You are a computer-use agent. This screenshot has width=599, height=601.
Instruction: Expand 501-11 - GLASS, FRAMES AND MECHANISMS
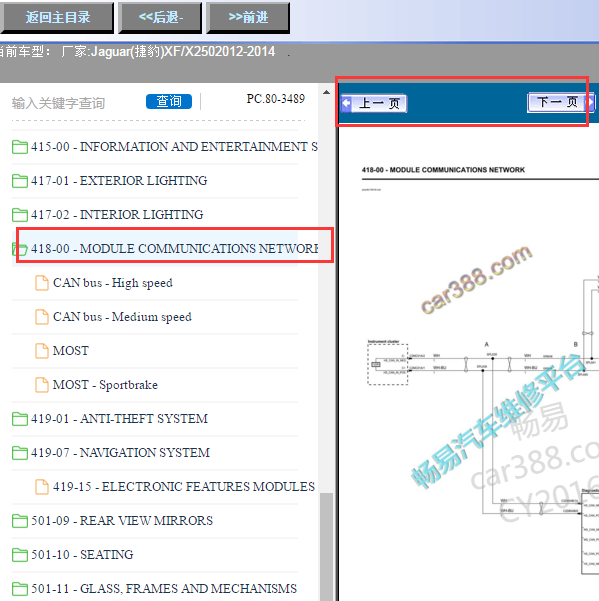pos(164,589)
